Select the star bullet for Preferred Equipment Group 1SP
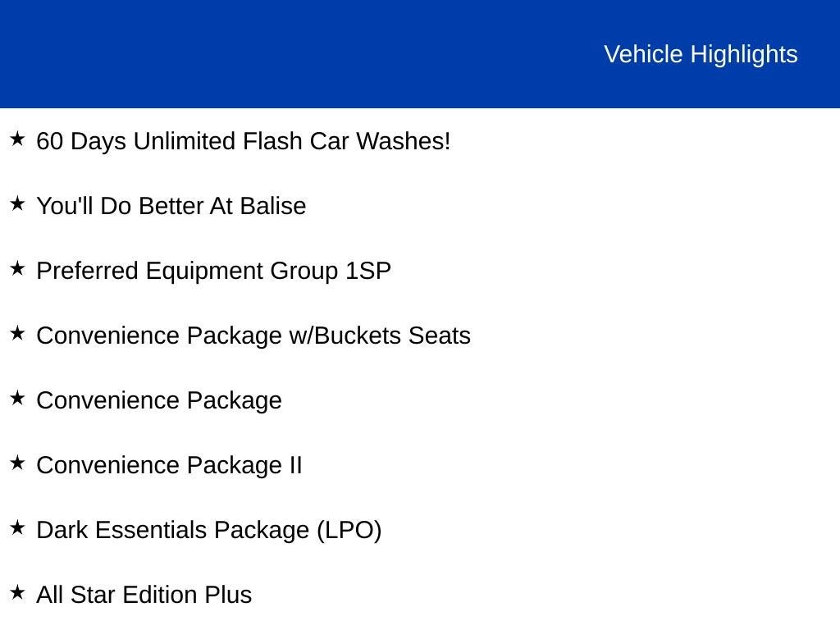Image resolution: width=840 pixels, height=630 pixels. point(17,268)
